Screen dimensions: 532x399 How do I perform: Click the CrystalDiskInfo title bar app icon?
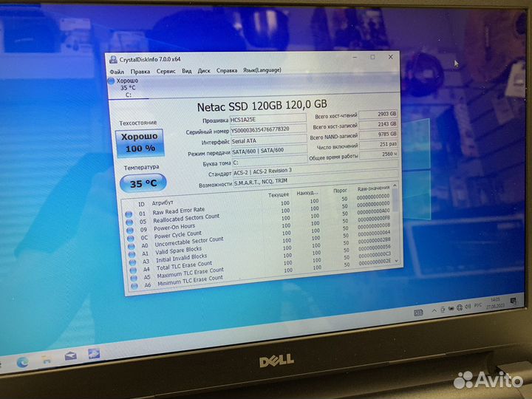pos(113,60)
